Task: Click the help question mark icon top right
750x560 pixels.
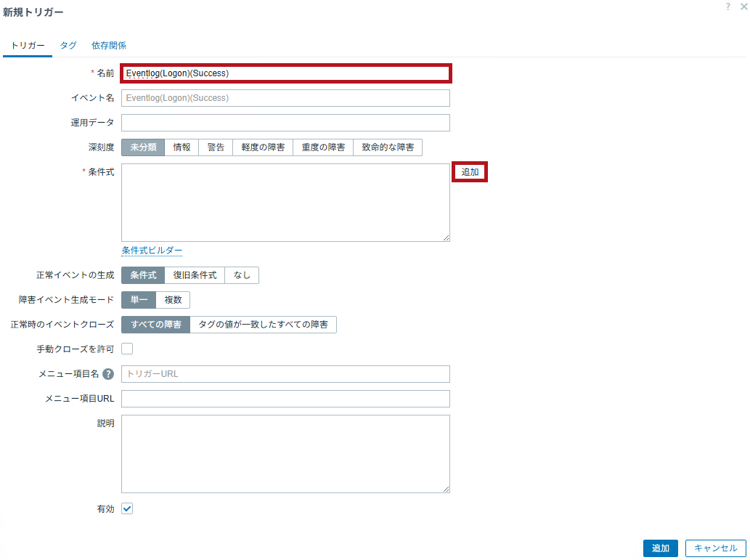Action: point(728,7)
